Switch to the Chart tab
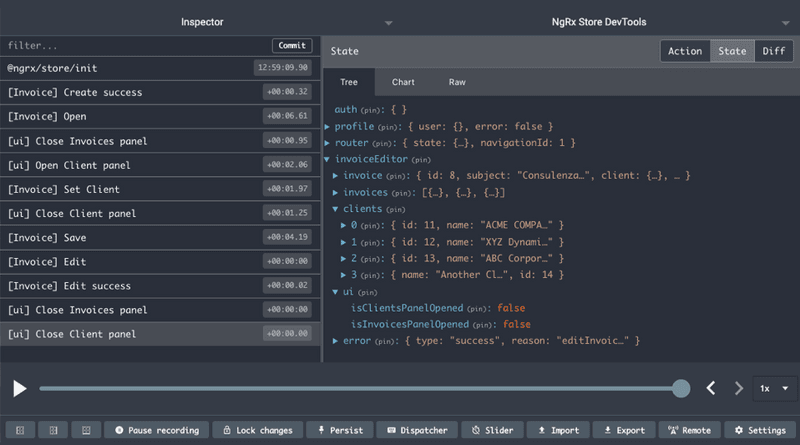This screenshot has width=800, height=445. [403, 82]
